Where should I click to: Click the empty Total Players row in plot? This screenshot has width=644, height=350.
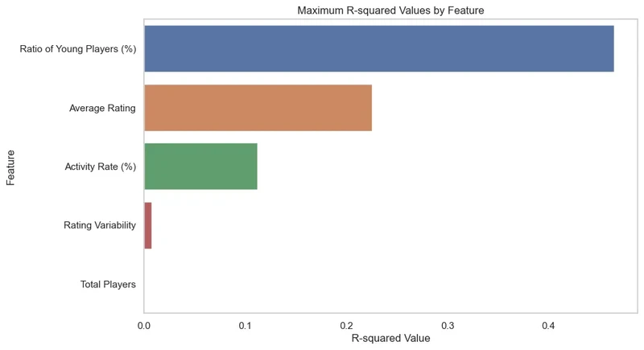click(x=386, y=284)
